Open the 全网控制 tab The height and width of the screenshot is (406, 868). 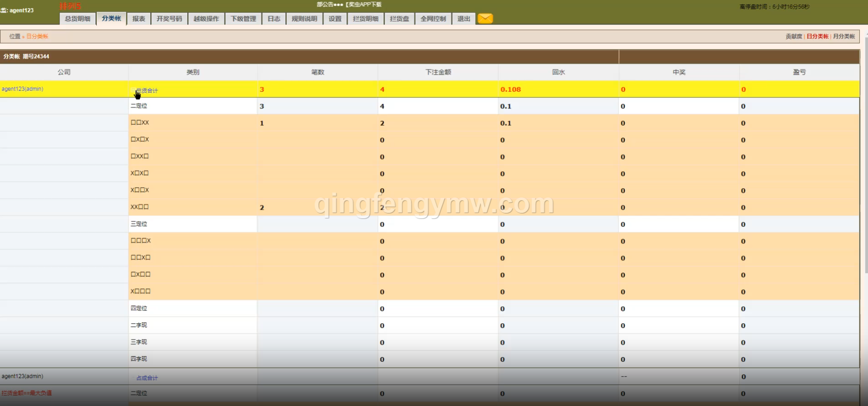pyautogui.click(x=433, y=19)
